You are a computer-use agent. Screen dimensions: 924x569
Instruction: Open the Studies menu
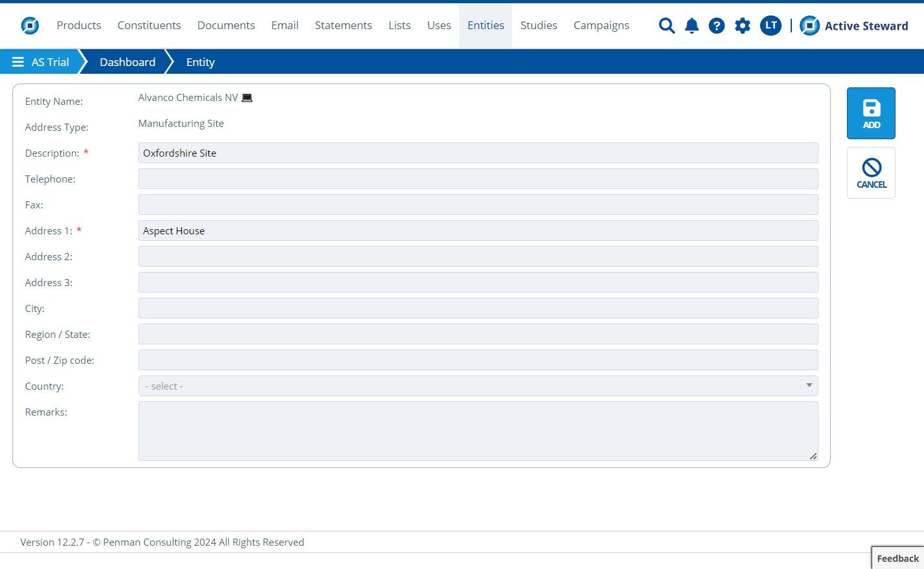point(539,25)
